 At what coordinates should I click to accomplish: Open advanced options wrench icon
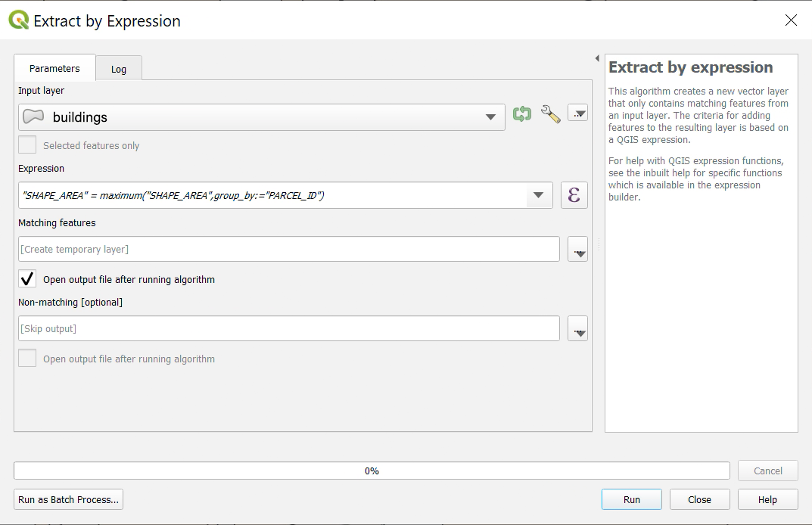550,114
